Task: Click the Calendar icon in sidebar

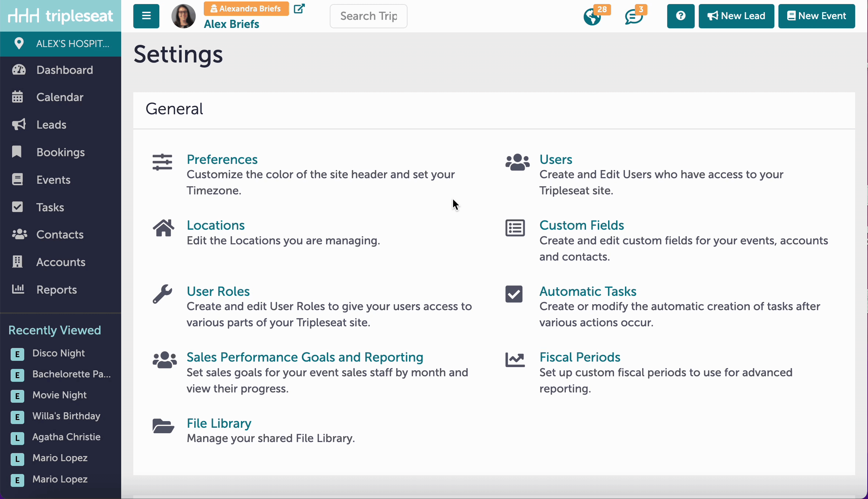Action: [x=17, y=97]
